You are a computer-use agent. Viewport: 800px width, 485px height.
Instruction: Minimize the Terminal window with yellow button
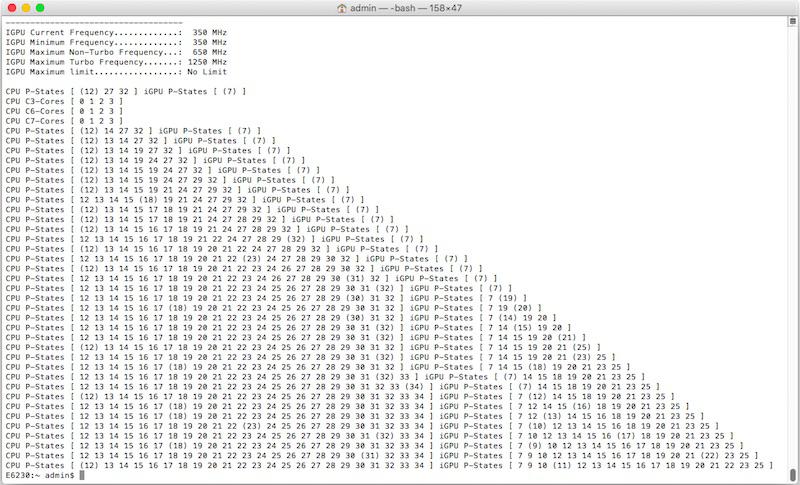pos(27,8)
